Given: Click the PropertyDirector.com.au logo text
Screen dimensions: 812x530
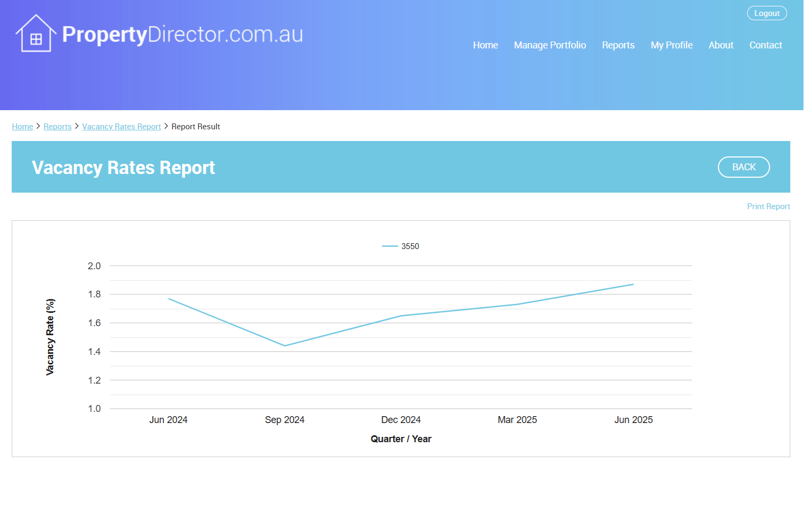Looking at the screenshot, I should click(x=183, y=35).
